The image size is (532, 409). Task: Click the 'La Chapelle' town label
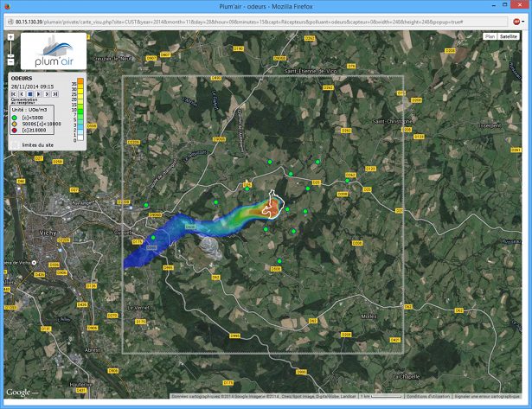[406, 376]
